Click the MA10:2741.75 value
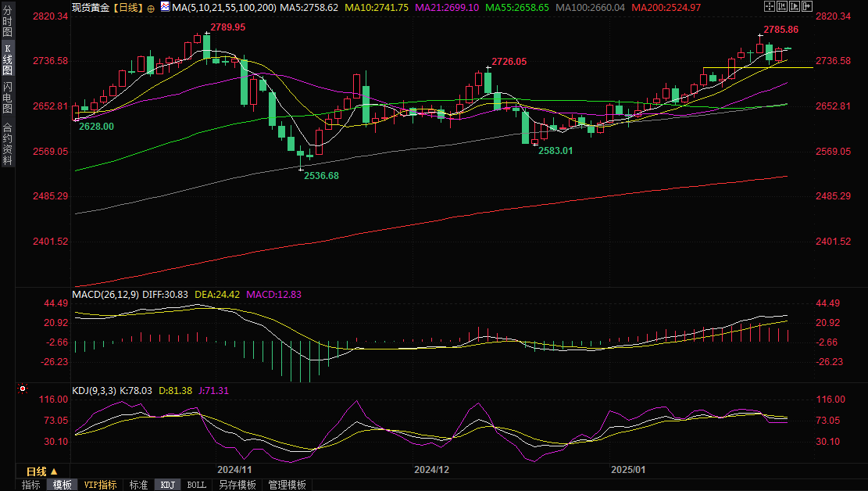 point(377,8)
